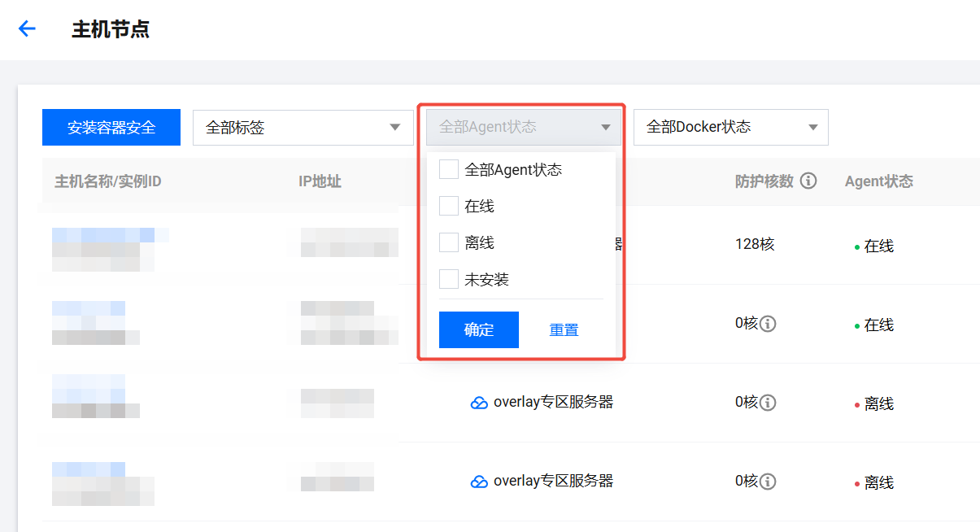
Task: Expand the 全部Docker状态 dropdown
Action: 730,128
